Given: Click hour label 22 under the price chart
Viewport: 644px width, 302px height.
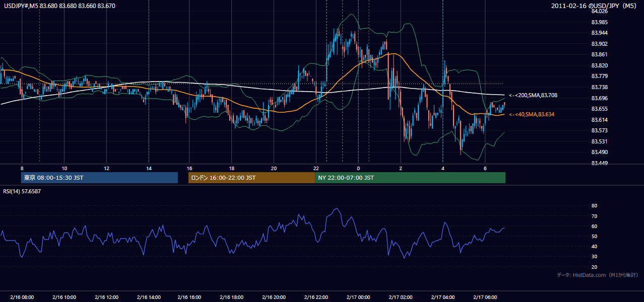Looking at the screenshot, I should 316,168.
